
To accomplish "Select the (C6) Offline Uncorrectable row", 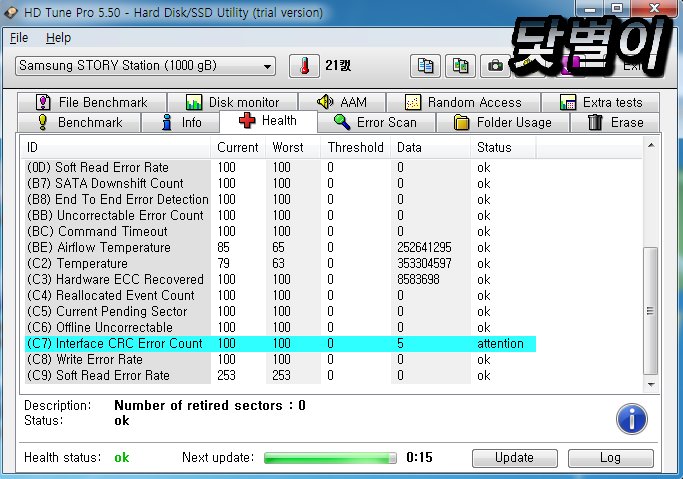I will pos(281,327).
